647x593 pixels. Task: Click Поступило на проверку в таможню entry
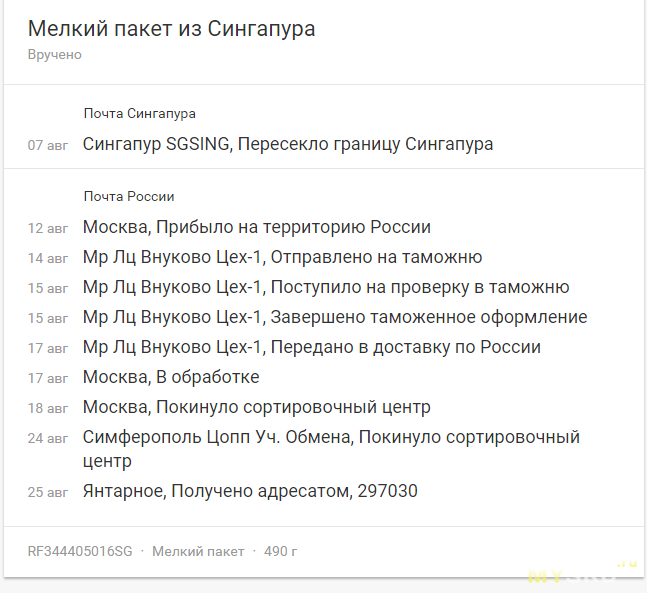point(326,287)
